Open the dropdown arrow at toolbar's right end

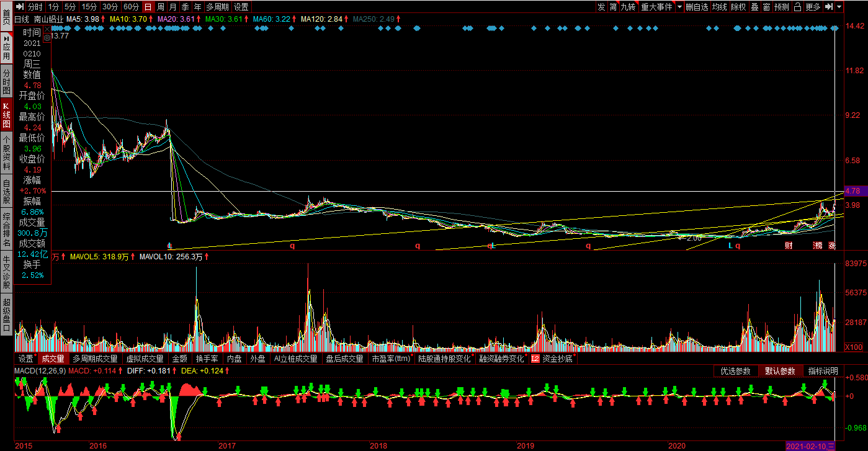839,7
